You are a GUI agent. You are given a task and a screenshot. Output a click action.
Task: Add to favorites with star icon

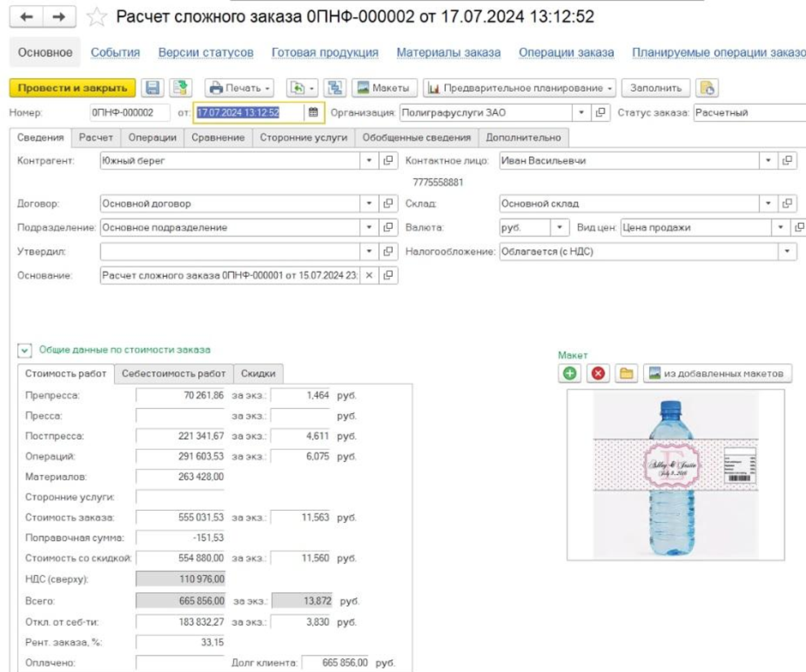pos(98,17)
